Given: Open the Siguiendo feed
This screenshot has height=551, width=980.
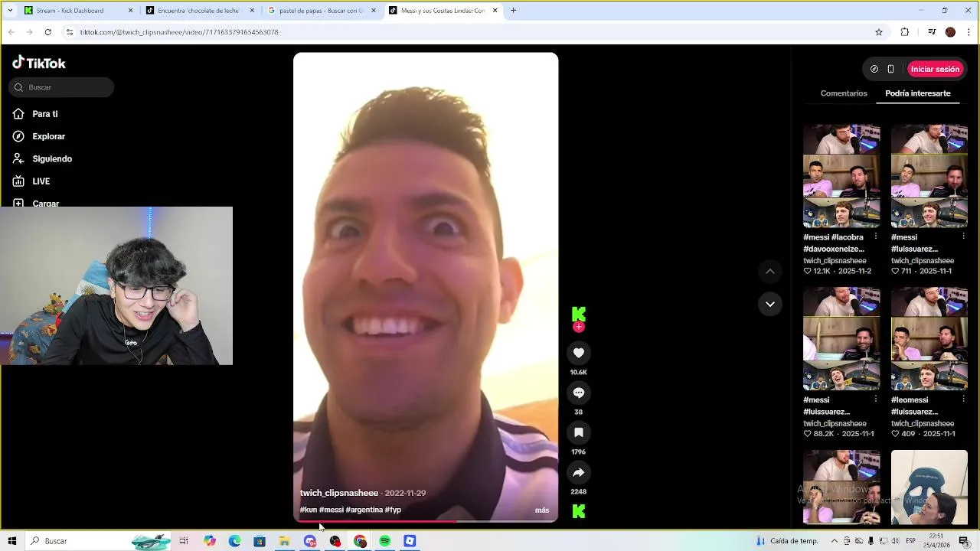Looking at the screenshot, I should pos(52,158).
